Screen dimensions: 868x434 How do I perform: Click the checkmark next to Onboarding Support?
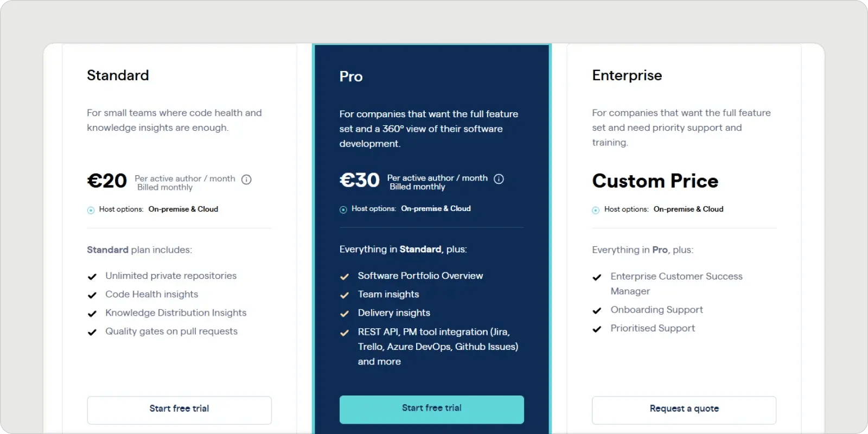pos(597,311)
